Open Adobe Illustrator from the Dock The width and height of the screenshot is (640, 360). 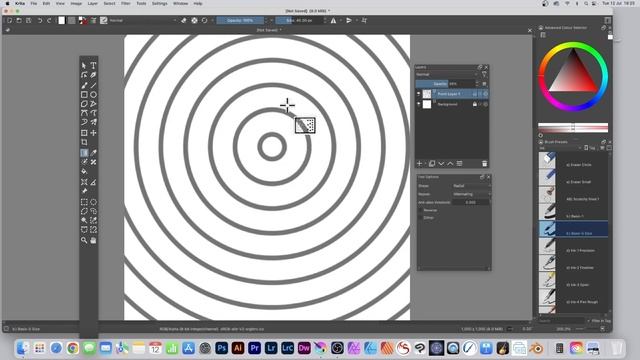pos(238,348)
